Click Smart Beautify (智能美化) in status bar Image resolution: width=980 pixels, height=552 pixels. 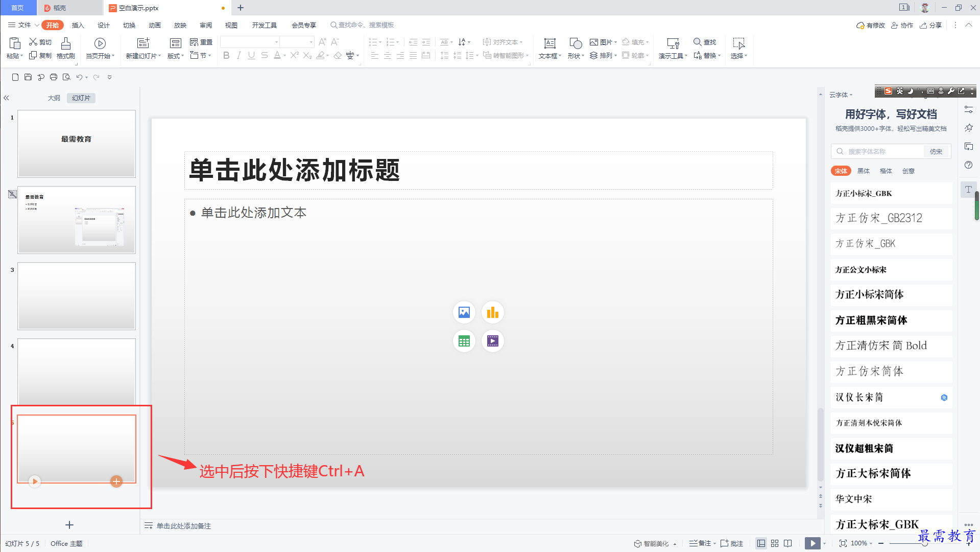(655, 543)
